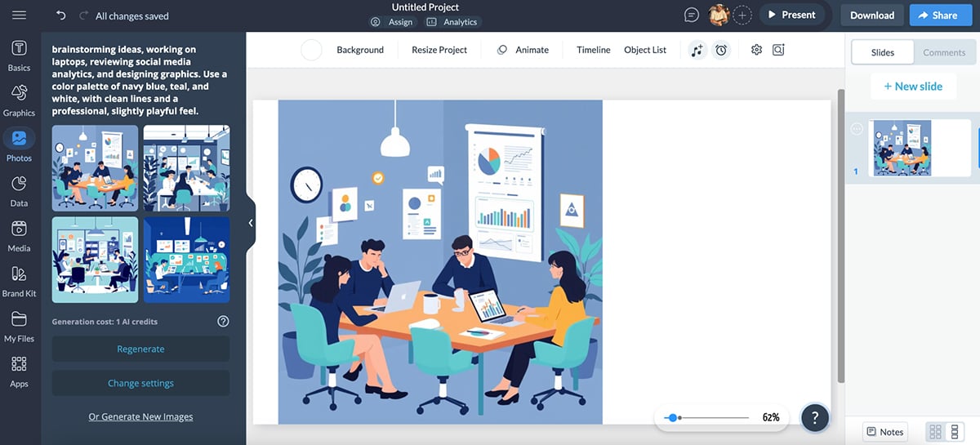Open the Object List toolbar item
The height and width of the screenshot is (445, 980).
point(645,50)
